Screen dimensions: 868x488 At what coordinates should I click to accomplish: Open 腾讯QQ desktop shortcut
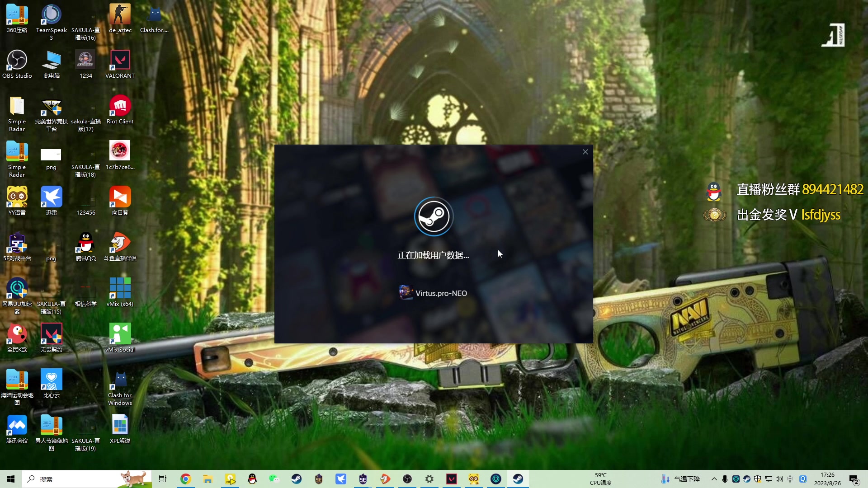(x=85, y=247)
